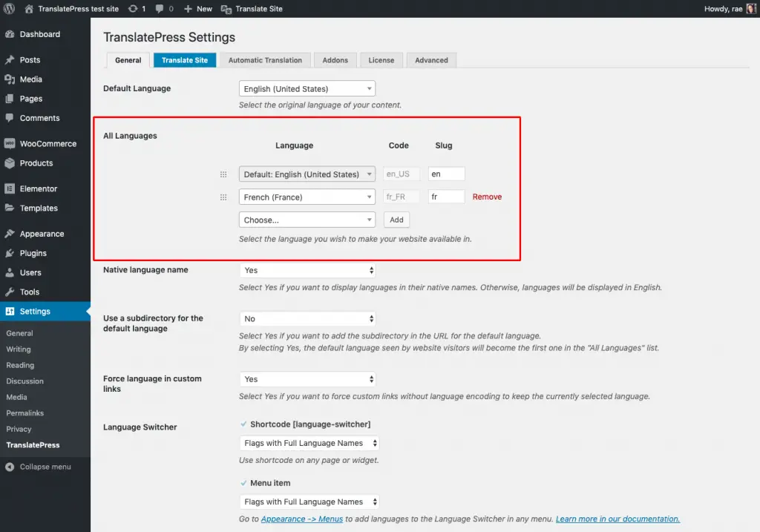The height and width of the screenshot is (532, 760).
Task: Open subdirectory for default language dropdown
Action: [308, 319]
